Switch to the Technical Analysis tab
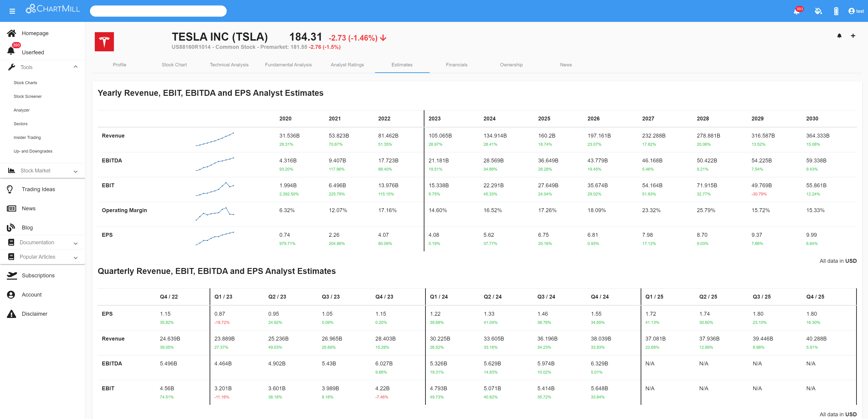868x419 pixels. coord(229,65)
